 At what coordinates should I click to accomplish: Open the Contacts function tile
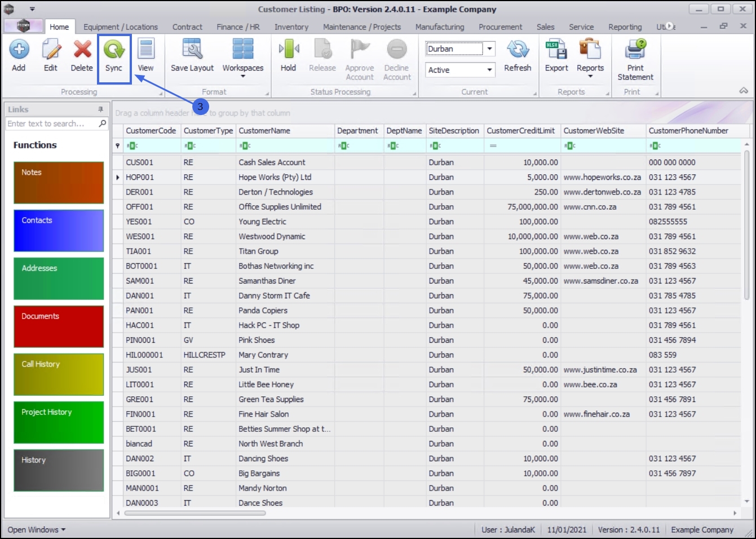pyautogui.click(x=59, y=231)
